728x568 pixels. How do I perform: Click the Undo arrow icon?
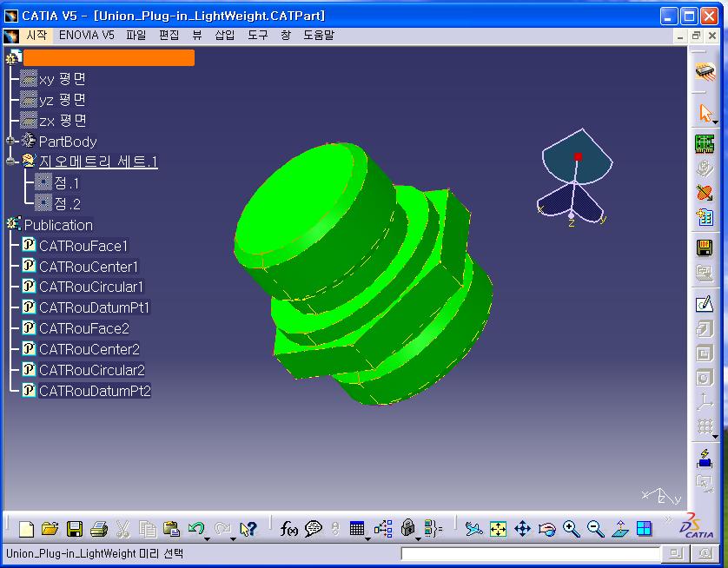[x=195, y=528]
